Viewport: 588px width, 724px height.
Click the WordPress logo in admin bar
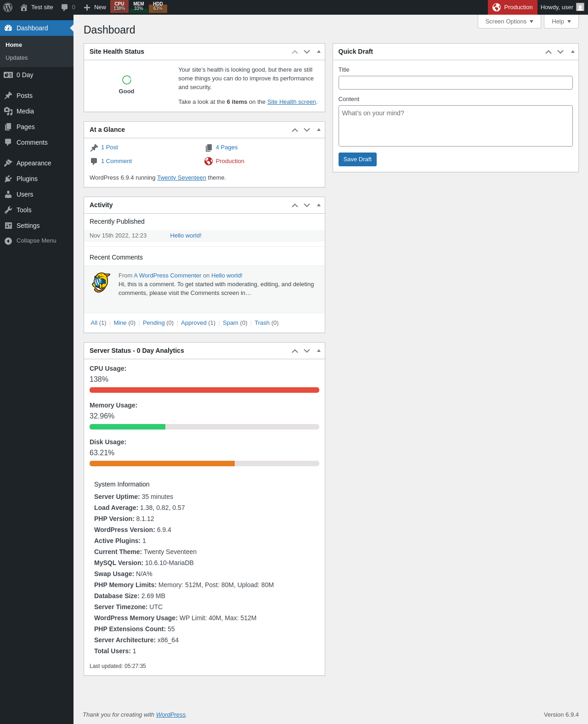[8, 7]
